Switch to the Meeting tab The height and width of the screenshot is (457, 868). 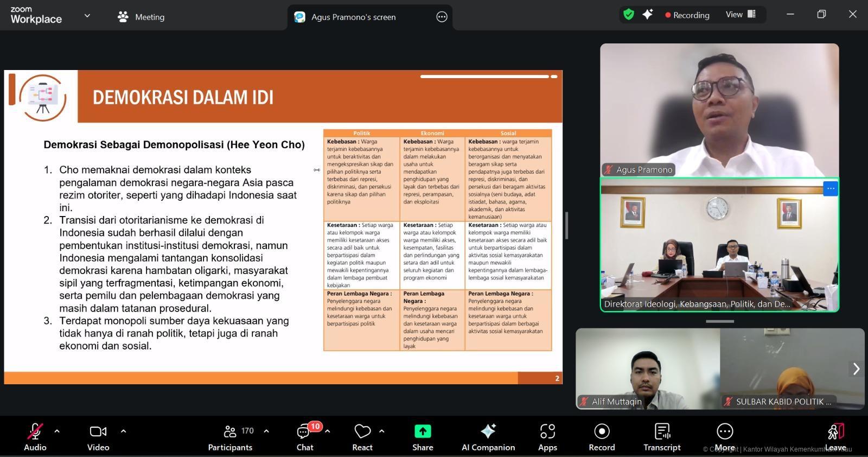click(141, 17)
